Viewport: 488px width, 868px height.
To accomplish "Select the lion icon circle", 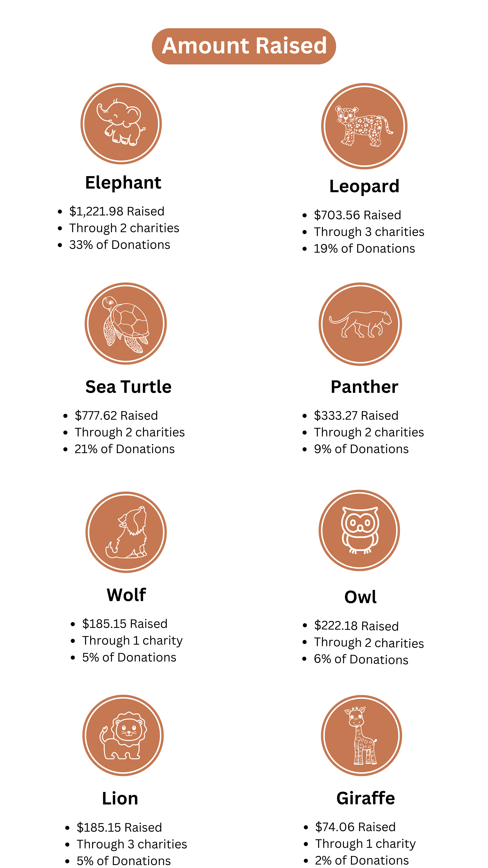I will pos(123,735).
